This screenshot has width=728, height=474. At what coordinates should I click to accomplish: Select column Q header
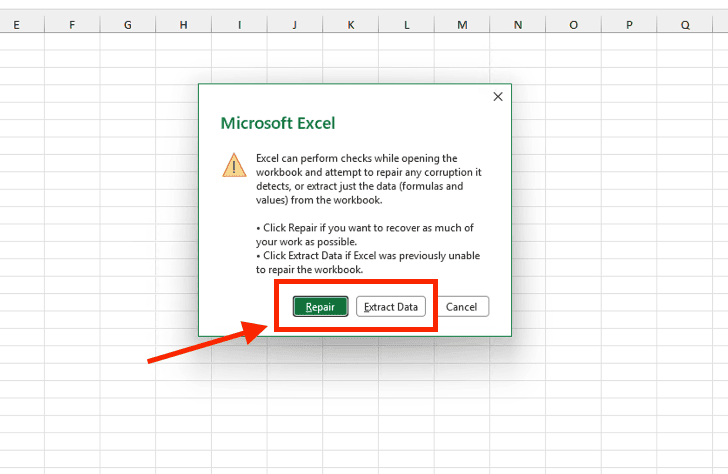[685, 25]
